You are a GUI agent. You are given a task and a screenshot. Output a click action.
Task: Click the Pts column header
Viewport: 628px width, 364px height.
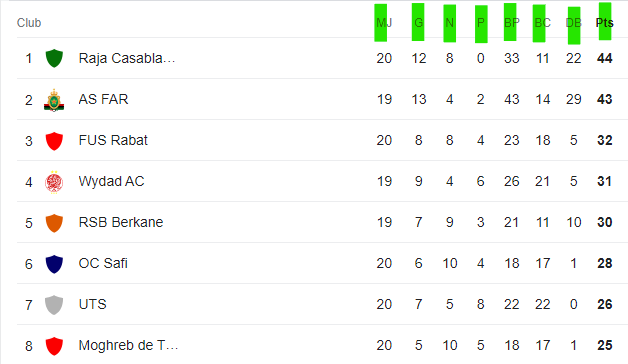click(604, 23)
